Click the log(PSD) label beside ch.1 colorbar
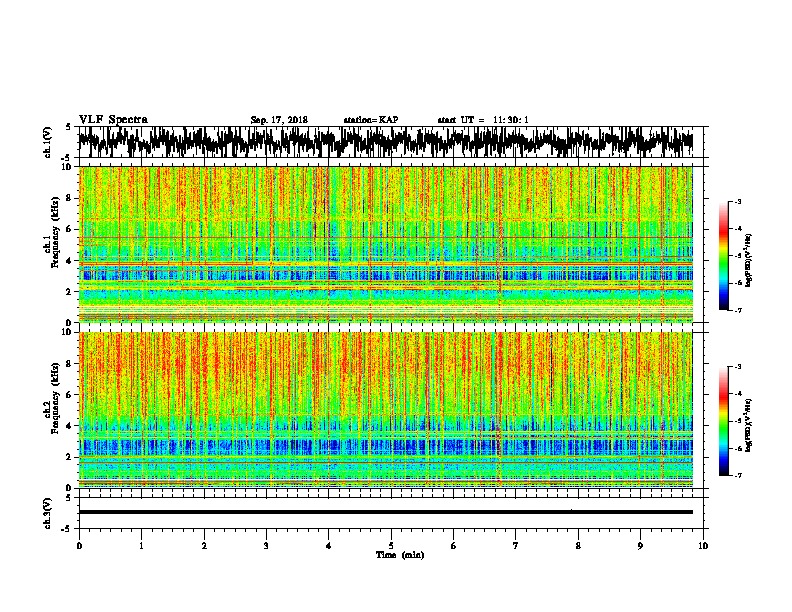This screenshot has height=612, width=792. coord(749,261)
